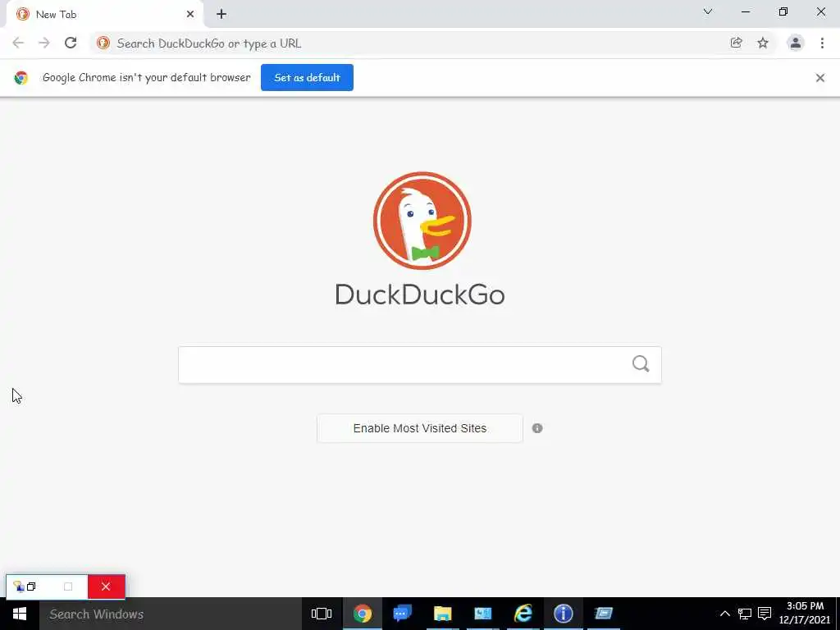Open the Windows Start menu
This screenshot has width=840, height=630.
tap(20, 614)
